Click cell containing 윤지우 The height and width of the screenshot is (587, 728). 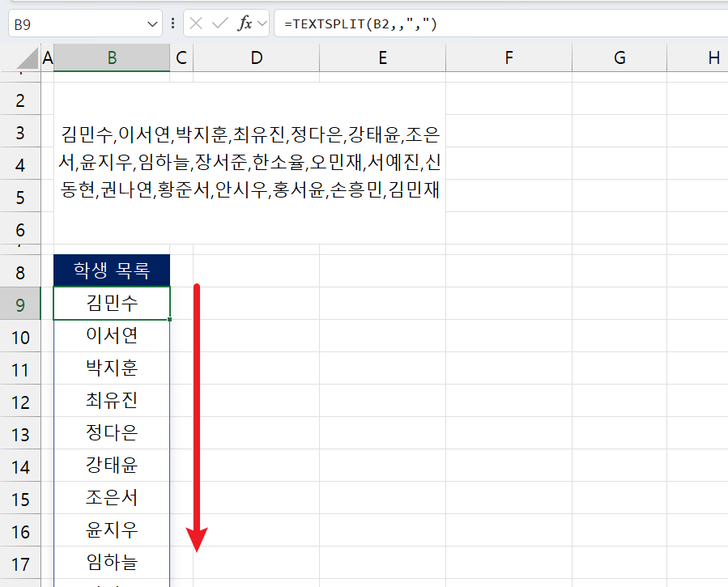click(112, 530)
